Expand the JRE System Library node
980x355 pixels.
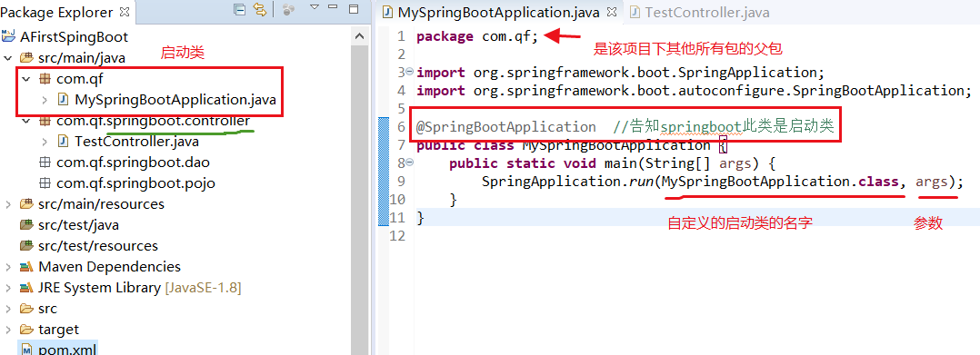[x=8, y=288]
